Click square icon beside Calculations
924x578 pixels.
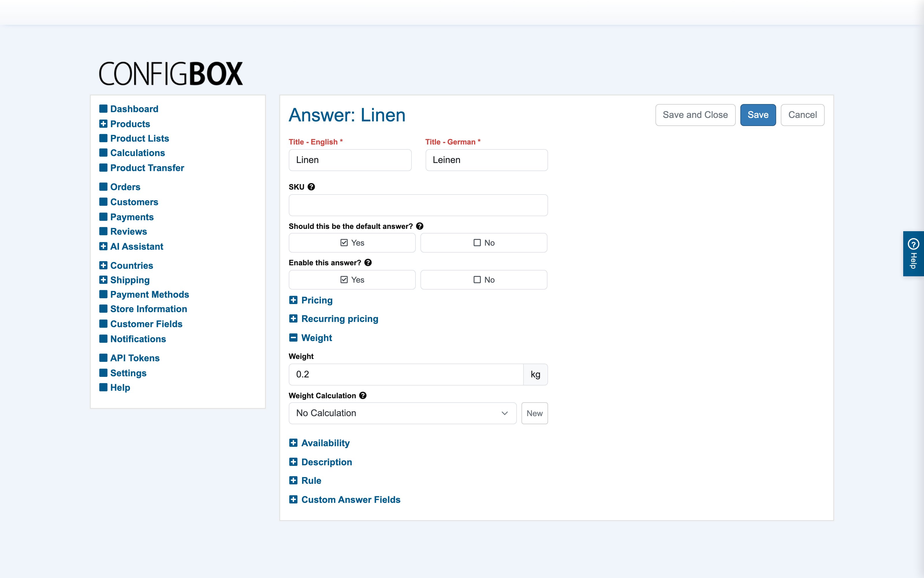103,153
